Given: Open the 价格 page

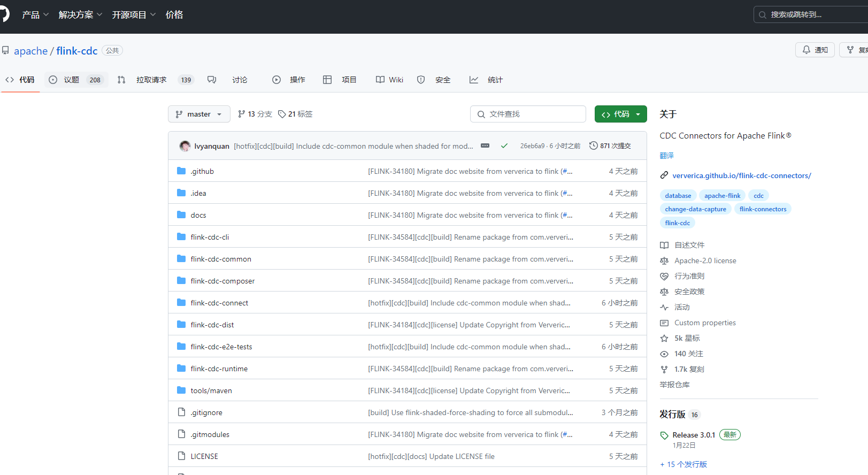Looking at the screenshot, I should pos(174,15).
